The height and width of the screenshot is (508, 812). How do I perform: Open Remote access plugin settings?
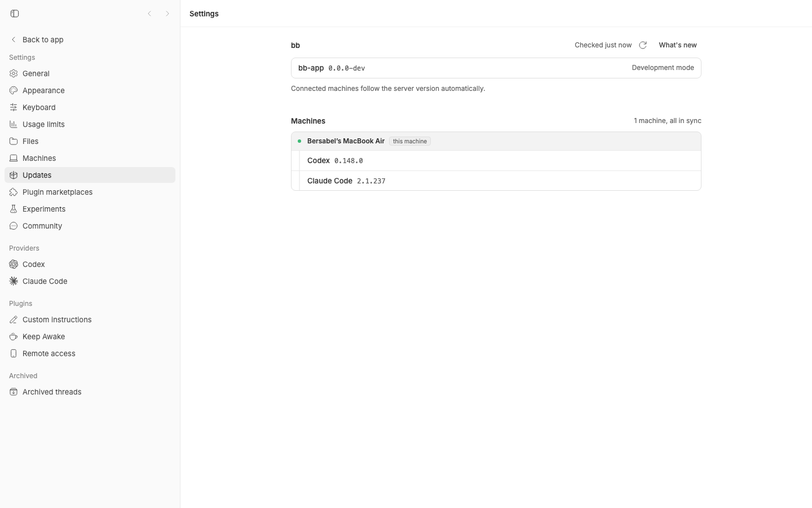pos(90,353)
